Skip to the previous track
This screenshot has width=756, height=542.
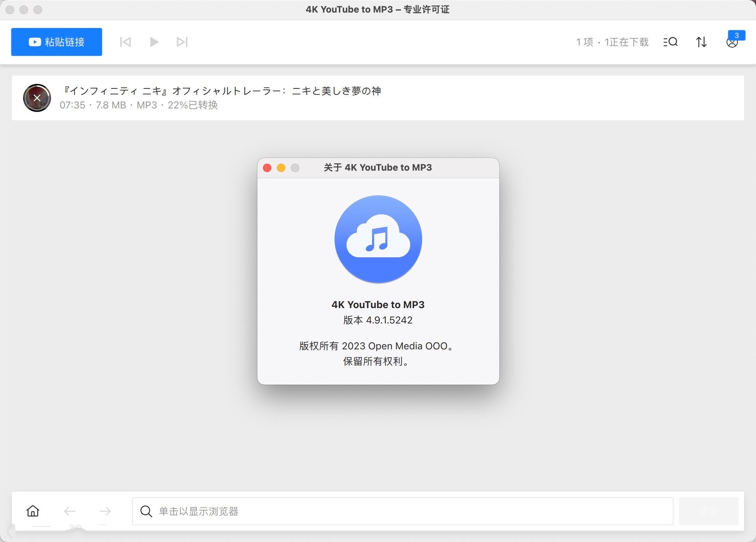pos(125,42)
